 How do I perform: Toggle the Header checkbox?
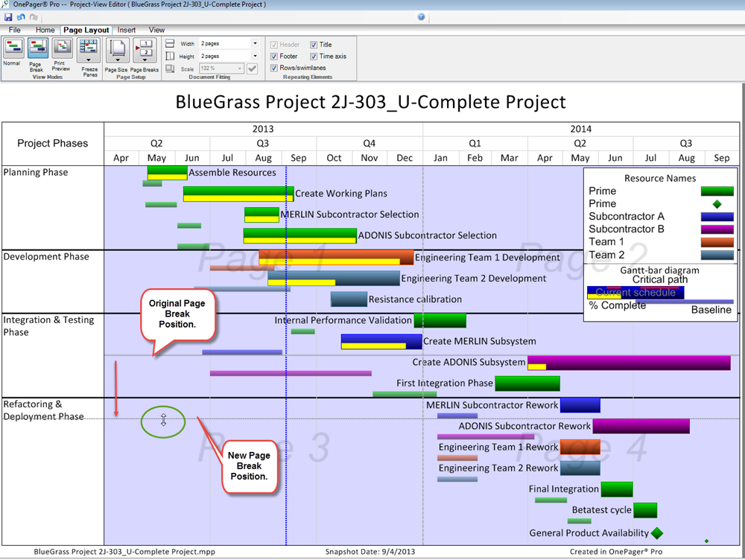pyautogui.click(x=273, y=45)
